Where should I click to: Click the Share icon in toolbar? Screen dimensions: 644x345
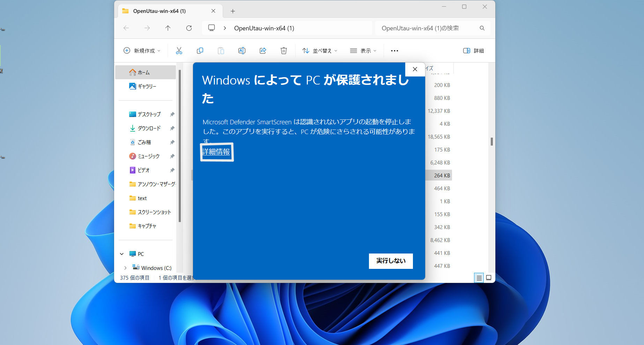[x=263, y=51]
